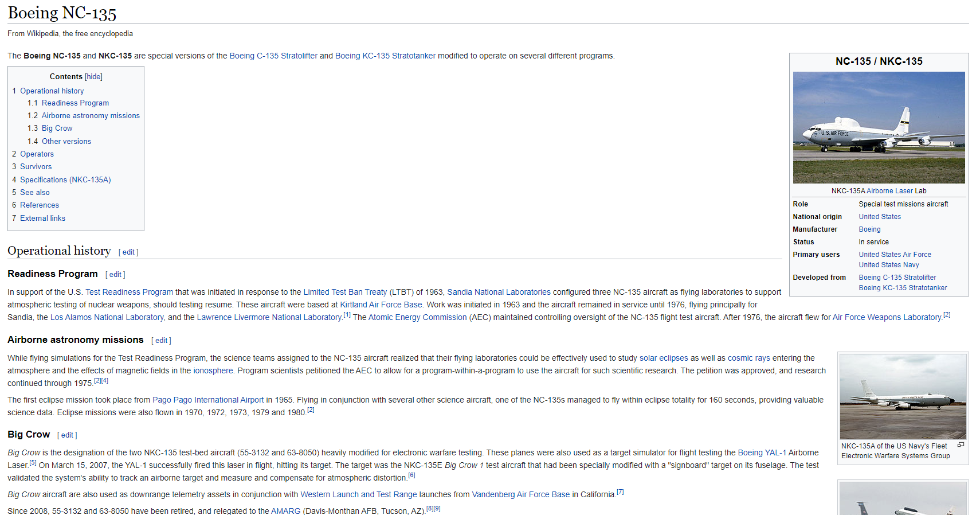Edit the Operational history section

(x=128, y=252)
